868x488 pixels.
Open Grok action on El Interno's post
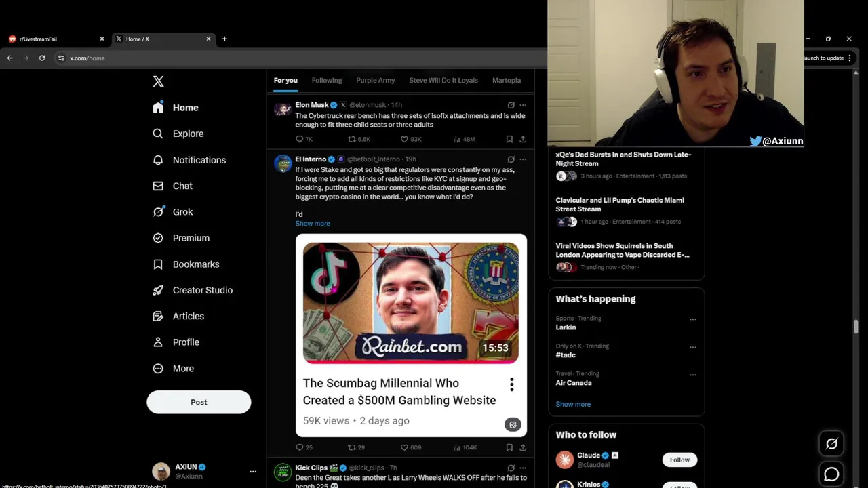click(x=511, y=159)
